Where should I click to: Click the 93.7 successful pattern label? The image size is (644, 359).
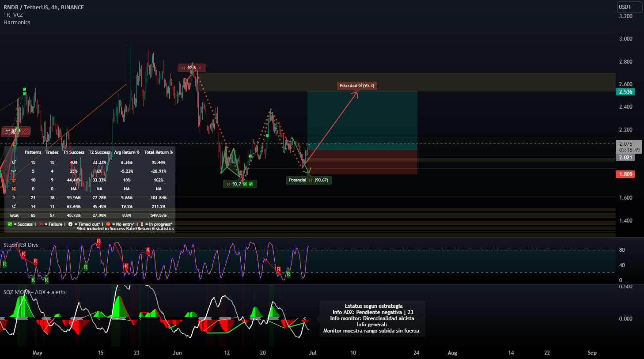[239, 184]
